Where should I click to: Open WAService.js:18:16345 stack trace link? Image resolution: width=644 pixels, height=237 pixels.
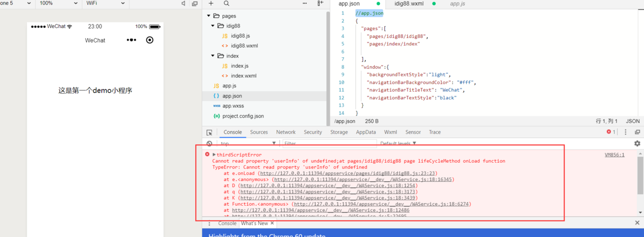pyautogui.click(x=363, y=180)
